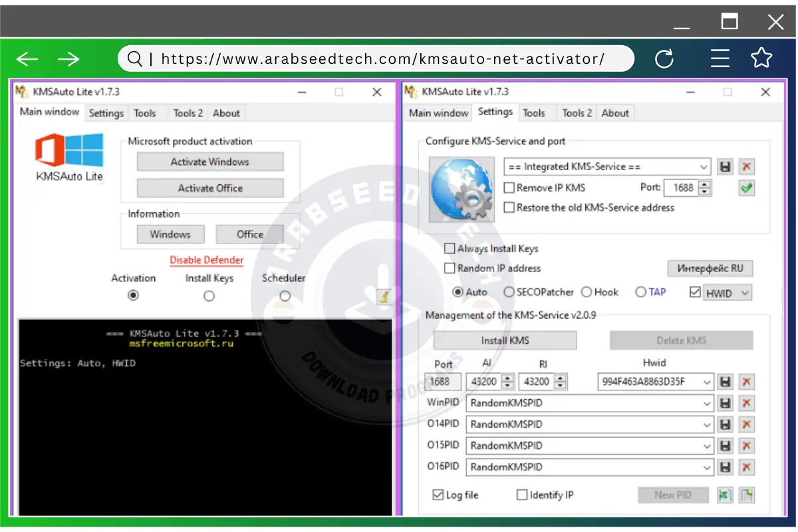Click the broom icon near Scheduler
This screenshot has width=798, height=532.
pos(384,297)
